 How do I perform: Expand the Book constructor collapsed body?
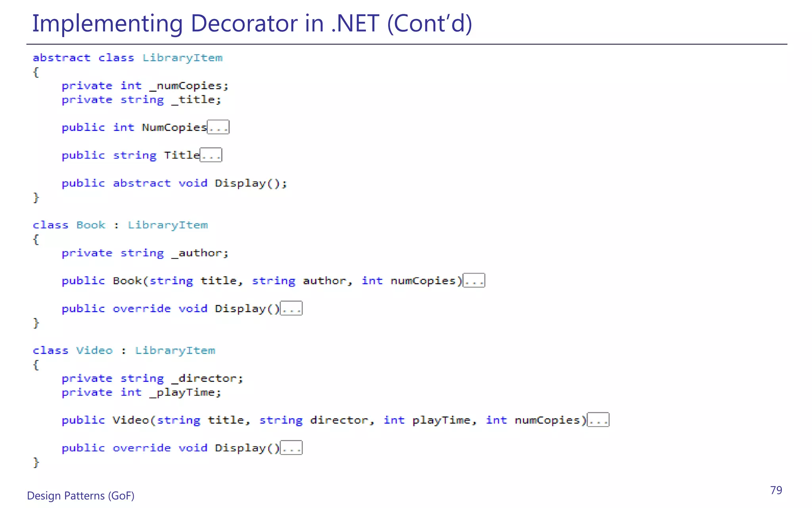(x=474, y=281)
